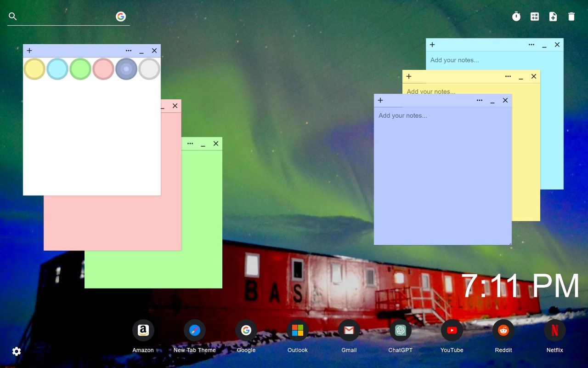Close the pink note

point(175,106)
